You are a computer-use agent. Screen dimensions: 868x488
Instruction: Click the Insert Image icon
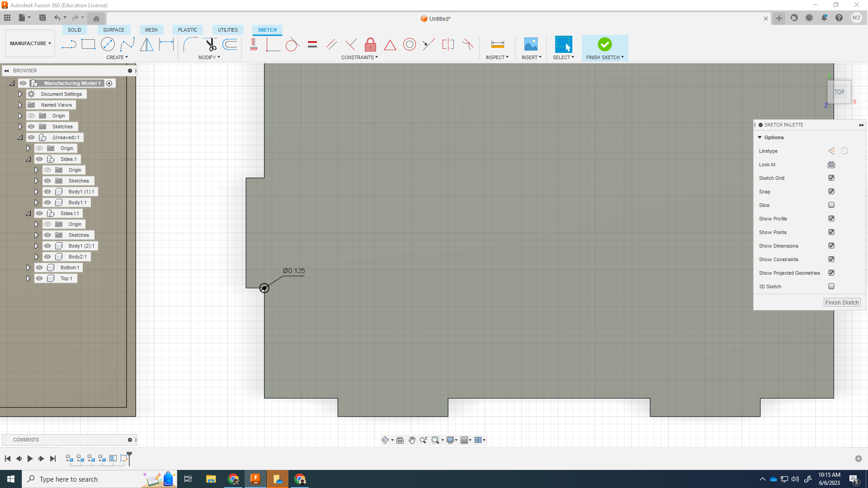[531, 44]
